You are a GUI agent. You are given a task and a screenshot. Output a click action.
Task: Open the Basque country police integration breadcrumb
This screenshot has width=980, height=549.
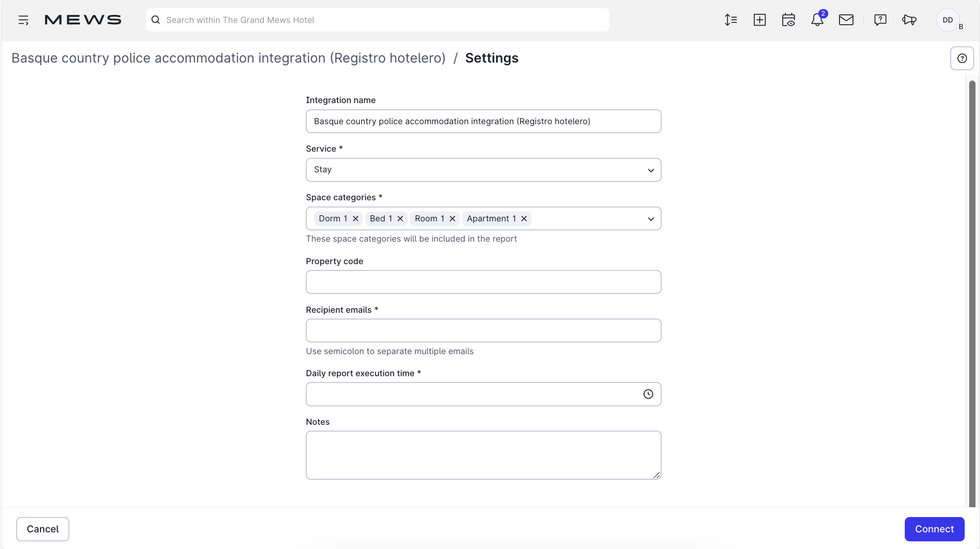point(228,58)
